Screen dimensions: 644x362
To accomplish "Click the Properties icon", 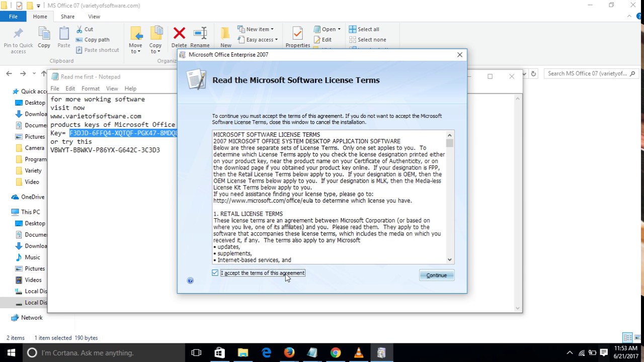I will tap(297, 34).
